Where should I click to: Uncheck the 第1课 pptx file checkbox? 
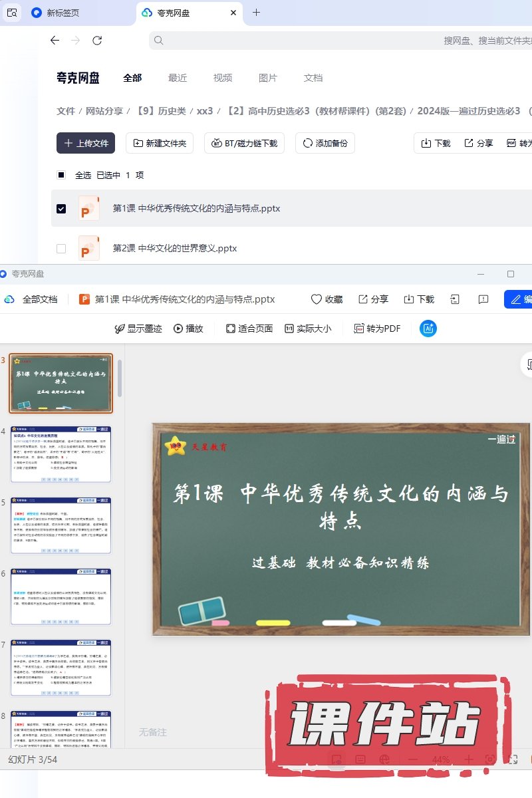[61, 208]
